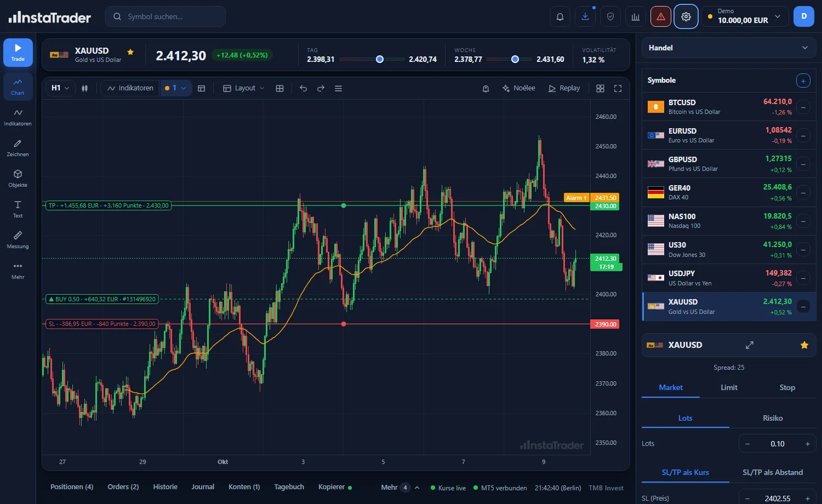Click the chart alarm bell icon

486,88
